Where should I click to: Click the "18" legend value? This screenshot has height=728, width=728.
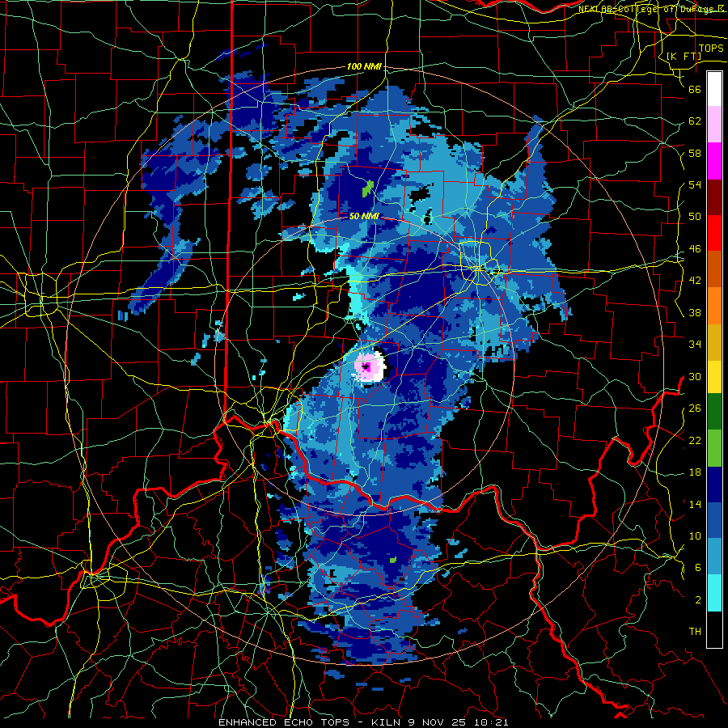point(695,472)
